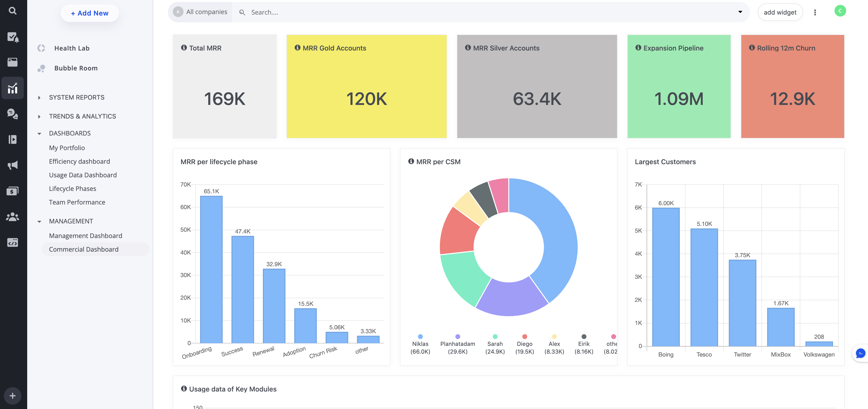This screenshot has height=409, width=868.
Task: Open the Efficiency dashboard item
Action: pyautogui.click(x=79, y=162)
